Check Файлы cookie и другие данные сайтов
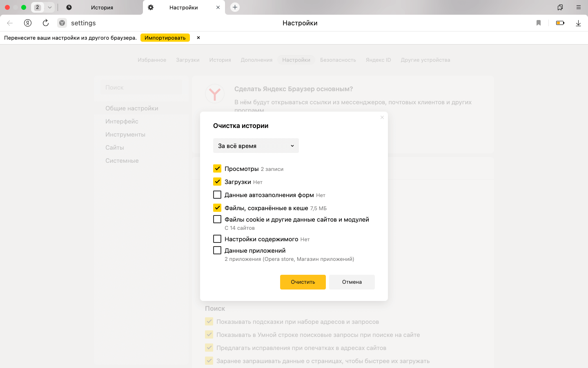 pos(217,219)
